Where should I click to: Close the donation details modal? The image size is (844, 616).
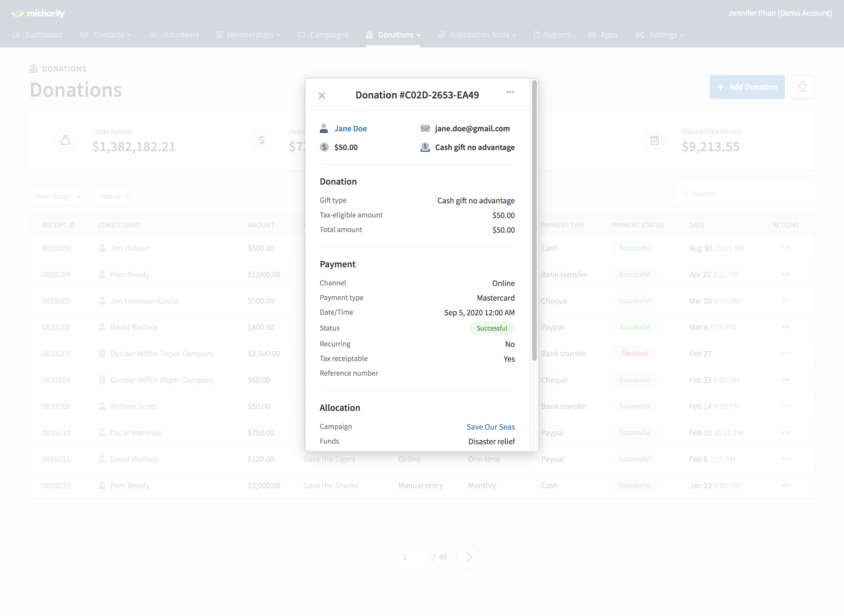click(322, 96)
